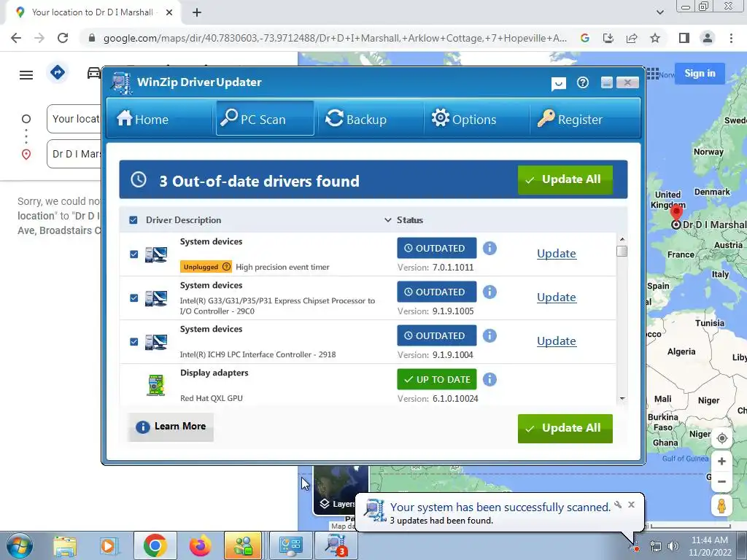The width and height of the screenshot is (747, 560).
Task: Click the Google Maps directions diamond icon
Action: pyautogui.click(x=58, y=73)
